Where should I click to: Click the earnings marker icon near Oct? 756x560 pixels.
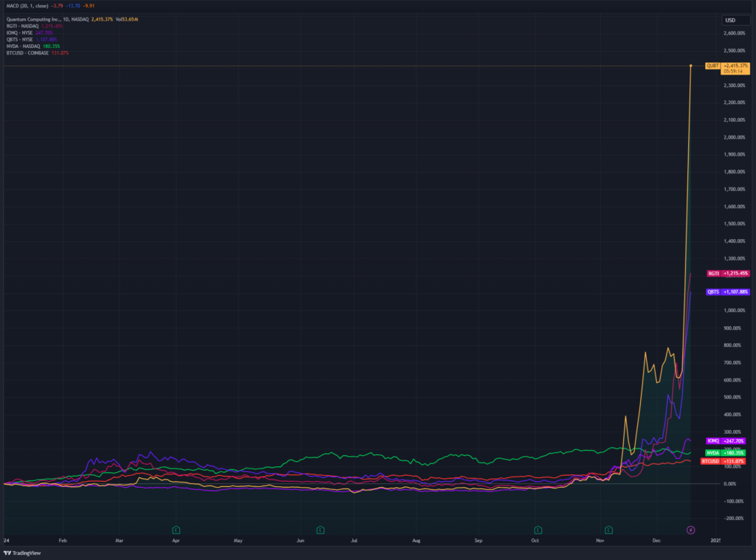(538, 530)
